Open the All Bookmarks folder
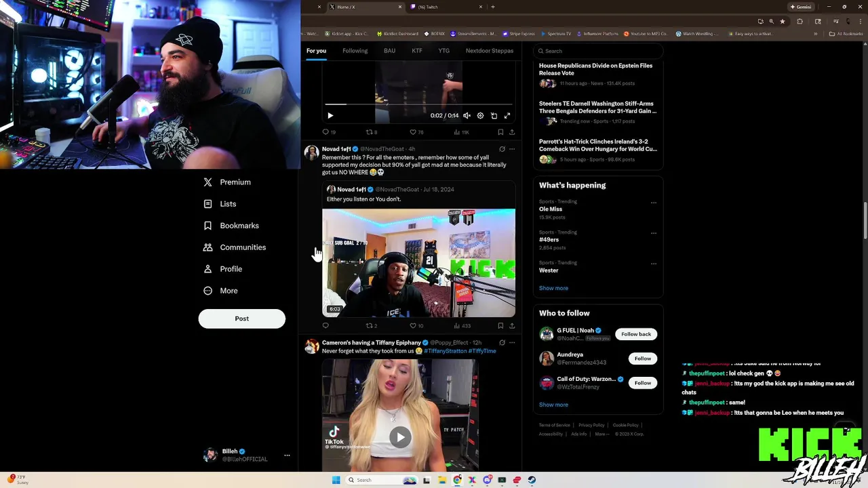This screenshot has height=488, width=868. point(846,34)
